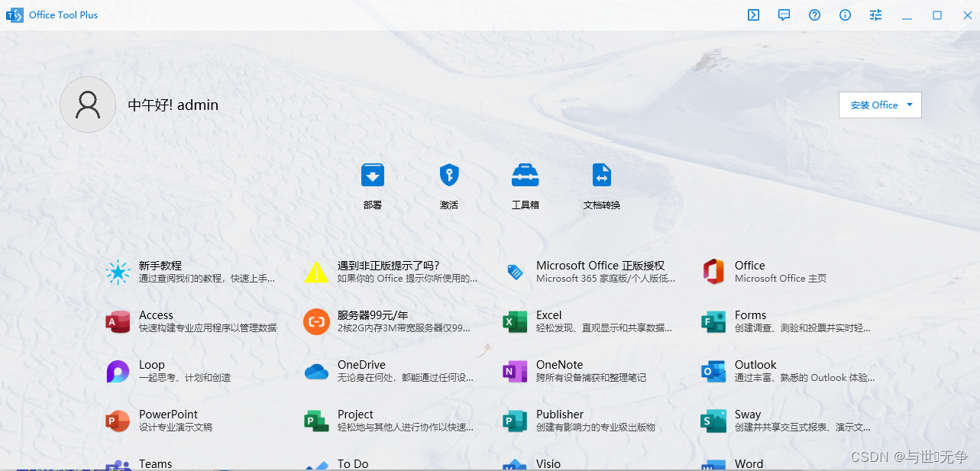Open the 工具箱 toolbox icon
This screenshot has width=980, height=471.
pyautogui.click(x=526, y=175)
